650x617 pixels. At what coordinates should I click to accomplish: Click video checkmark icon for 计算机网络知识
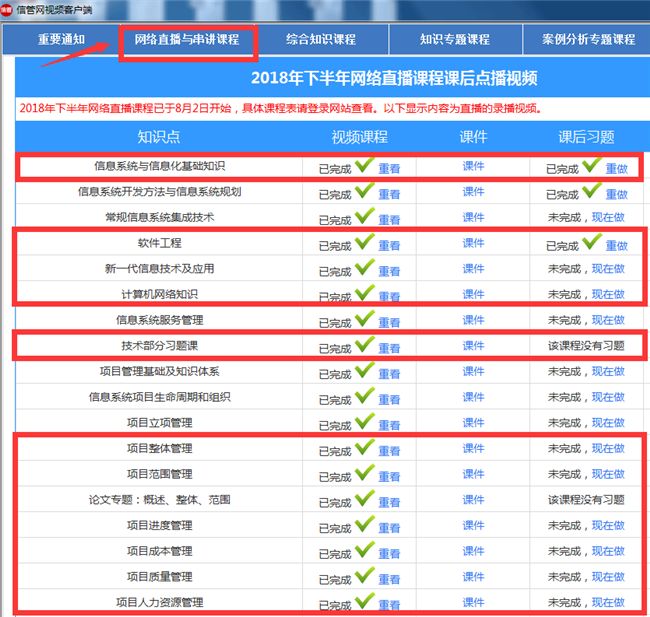point(364,293)
